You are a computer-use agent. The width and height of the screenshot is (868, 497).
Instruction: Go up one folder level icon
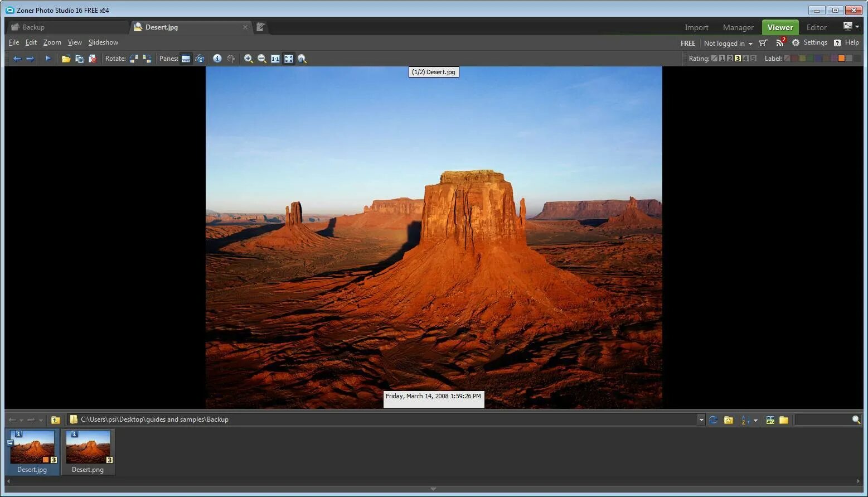(55, 420)
